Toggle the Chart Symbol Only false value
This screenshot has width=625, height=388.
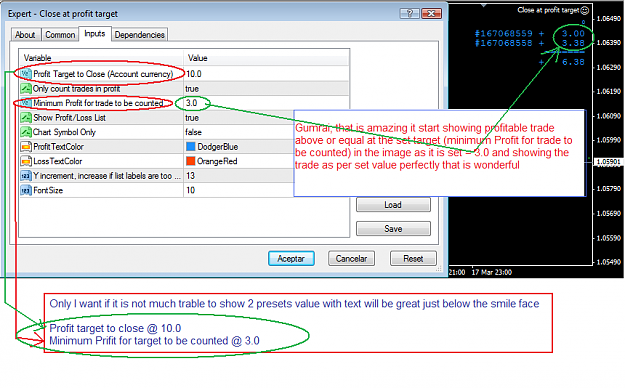coord(193,132)
